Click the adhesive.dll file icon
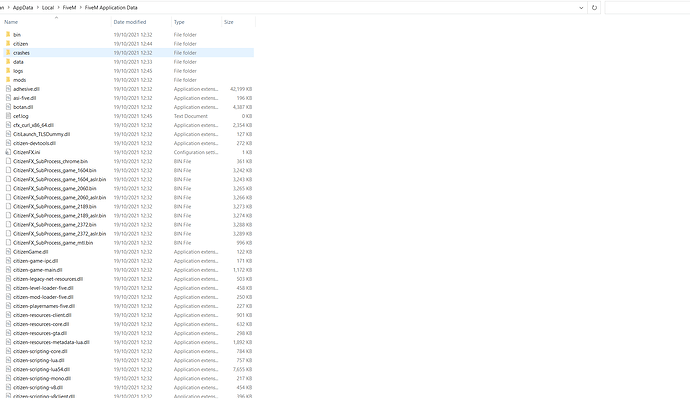Viewport: 690px width, 404px height. [8, 88]
